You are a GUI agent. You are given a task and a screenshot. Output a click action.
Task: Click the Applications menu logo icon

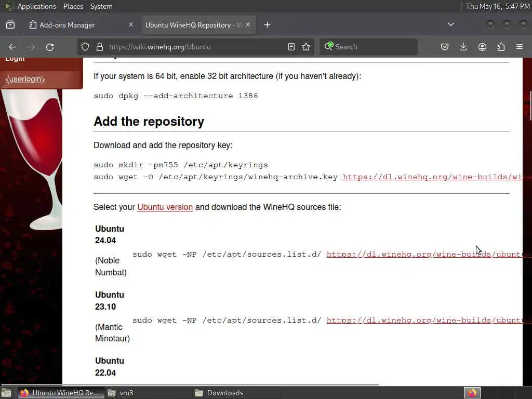9,6
